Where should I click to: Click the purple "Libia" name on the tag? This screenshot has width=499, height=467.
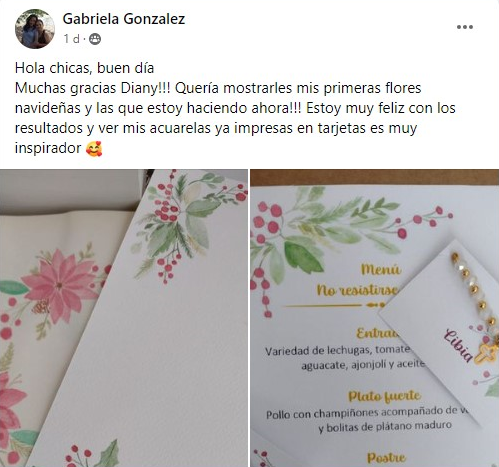coord(459,346)
